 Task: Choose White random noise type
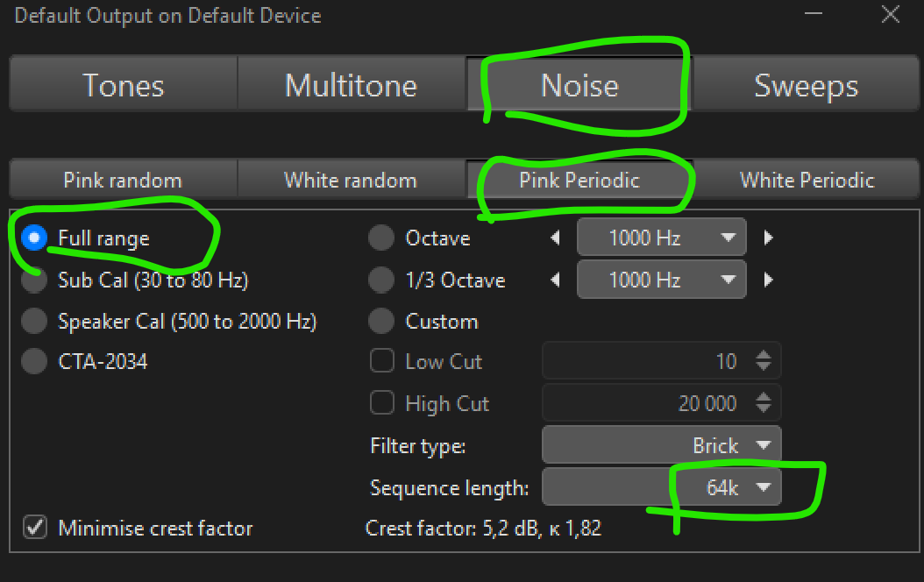351,181
